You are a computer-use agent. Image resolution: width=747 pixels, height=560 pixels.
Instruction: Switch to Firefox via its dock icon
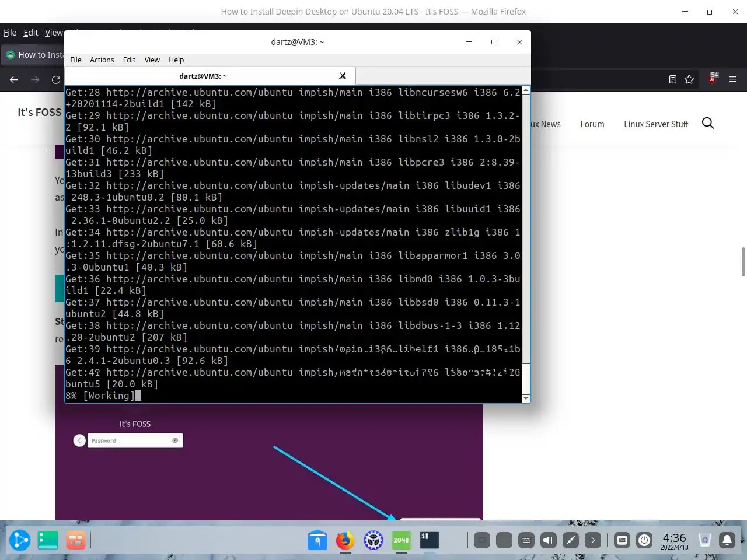tap(345, 540)
